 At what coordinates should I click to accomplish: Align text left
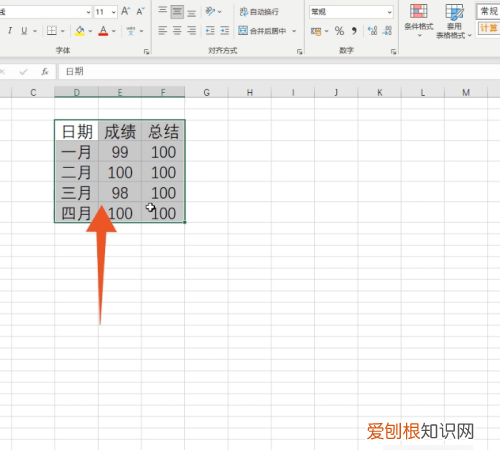pos(162,31)
